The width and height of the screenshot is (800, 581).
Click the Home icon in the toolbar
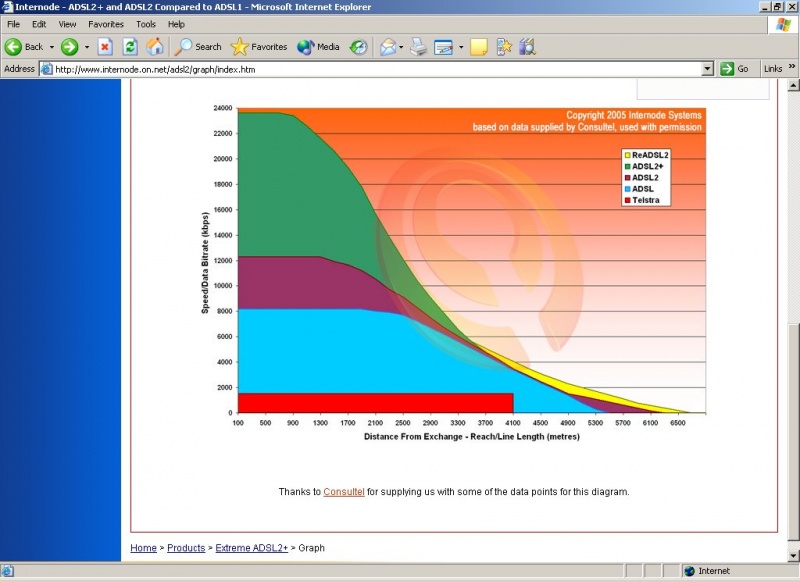(x=156, y=46)
